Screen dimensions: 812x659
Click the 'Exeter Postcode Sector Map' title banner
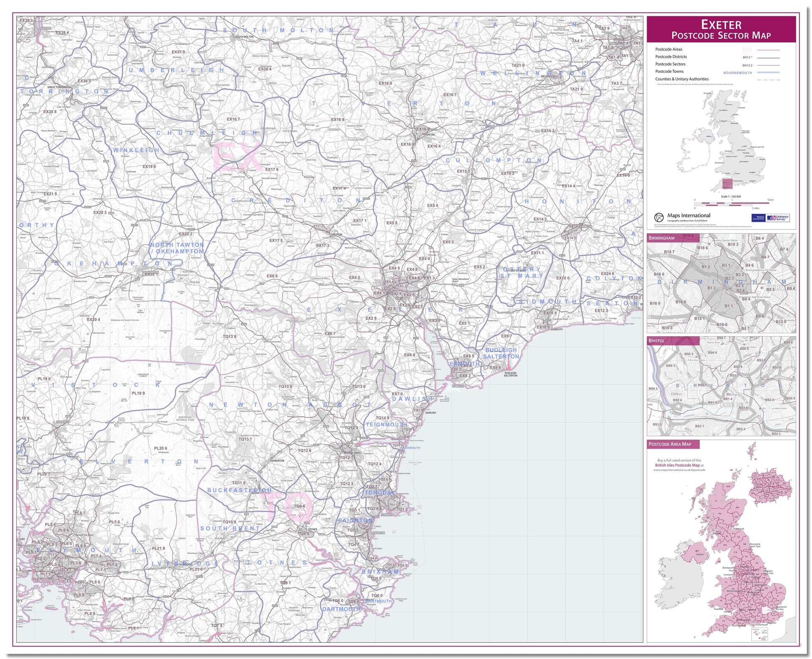[721, 29]
